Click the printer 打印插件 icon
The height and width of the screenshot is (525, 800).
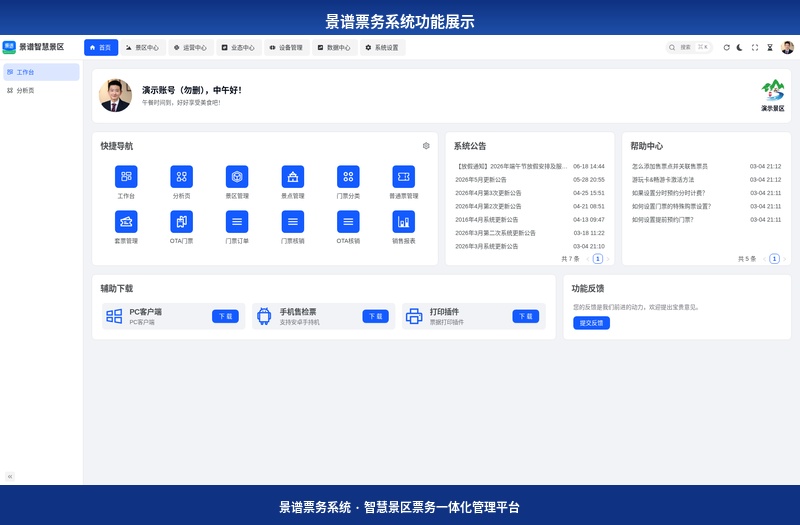(x=414, y=316)
